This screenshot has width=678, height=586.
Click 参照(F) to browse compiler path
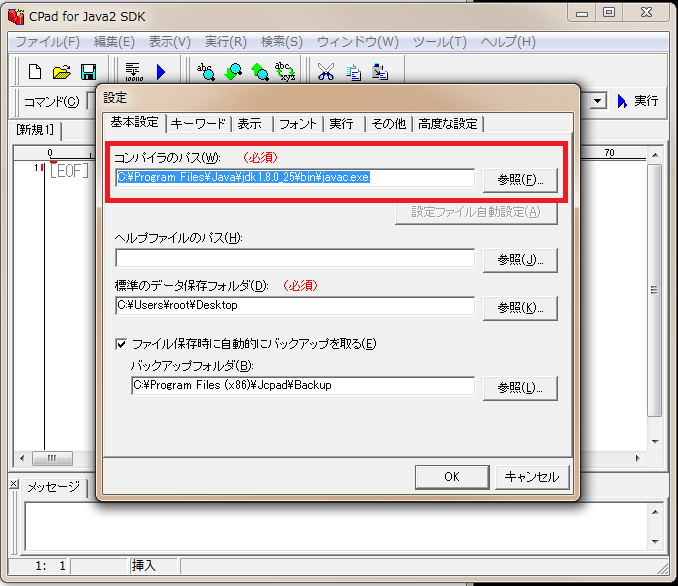(x=519, y=179)
